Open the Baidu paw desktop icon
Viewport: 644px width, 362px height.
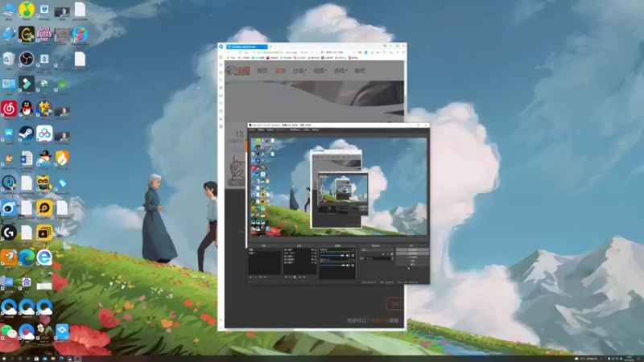(27, 282)
